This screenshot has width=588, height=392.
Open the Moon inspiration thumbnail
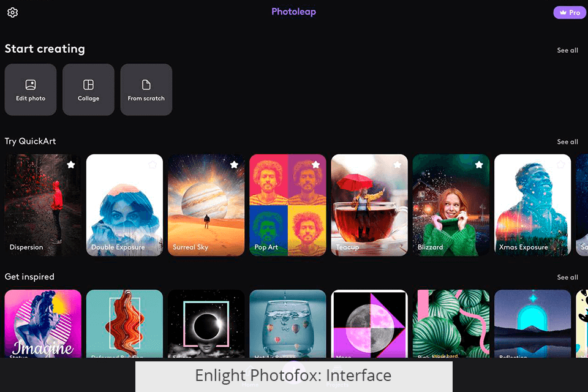pos(369,324)
